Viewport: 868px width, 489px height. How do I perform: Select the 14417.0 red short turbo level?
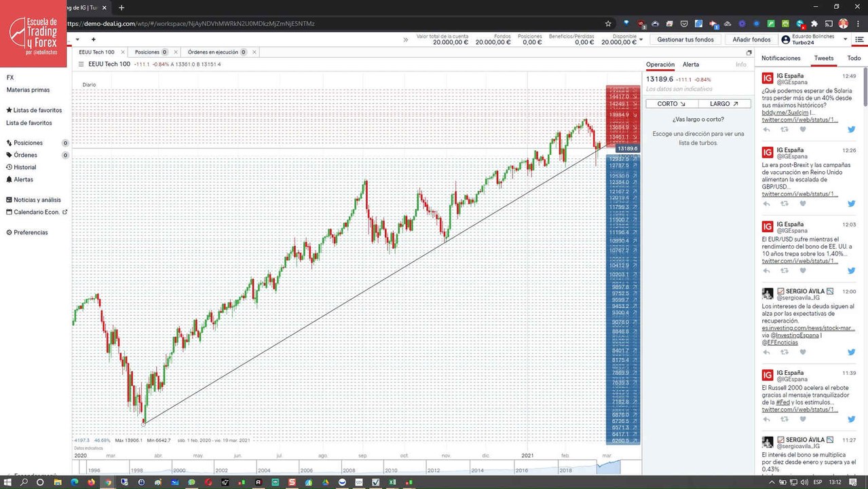point(623,97)
